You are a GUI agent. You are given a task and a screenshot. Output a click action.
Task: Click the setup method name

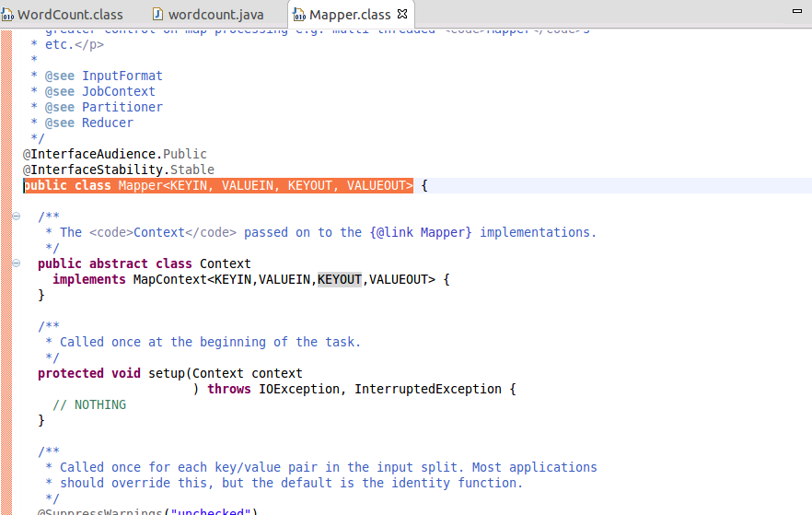(167, 373)
